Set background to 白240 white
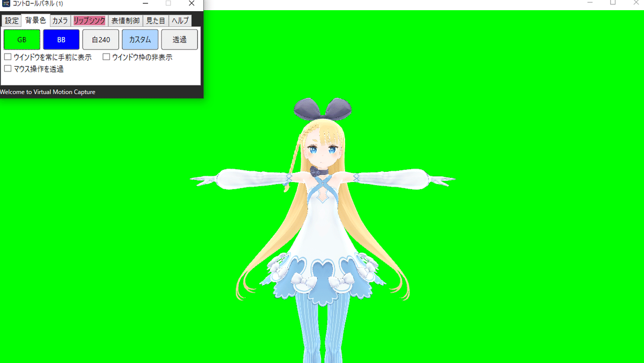This screenshot has height=363, width=644. 100,39
